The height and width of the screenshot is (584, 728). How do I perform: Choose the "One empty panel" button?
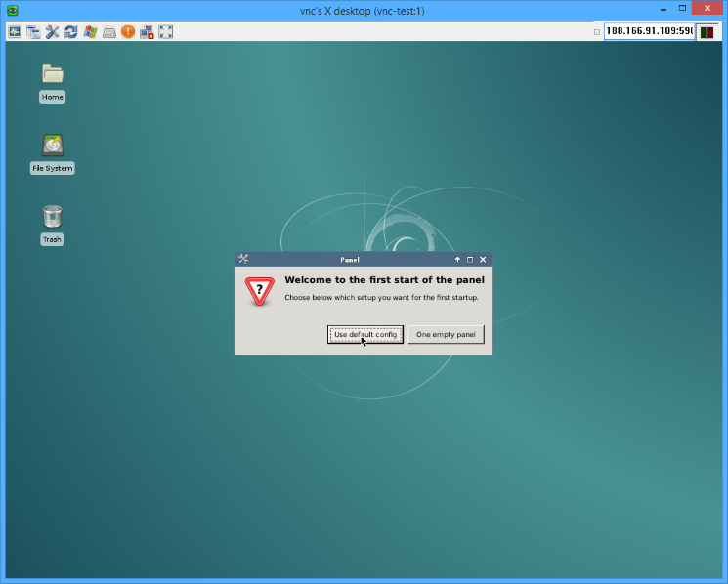pyautogui.click(x=446, y=334)
